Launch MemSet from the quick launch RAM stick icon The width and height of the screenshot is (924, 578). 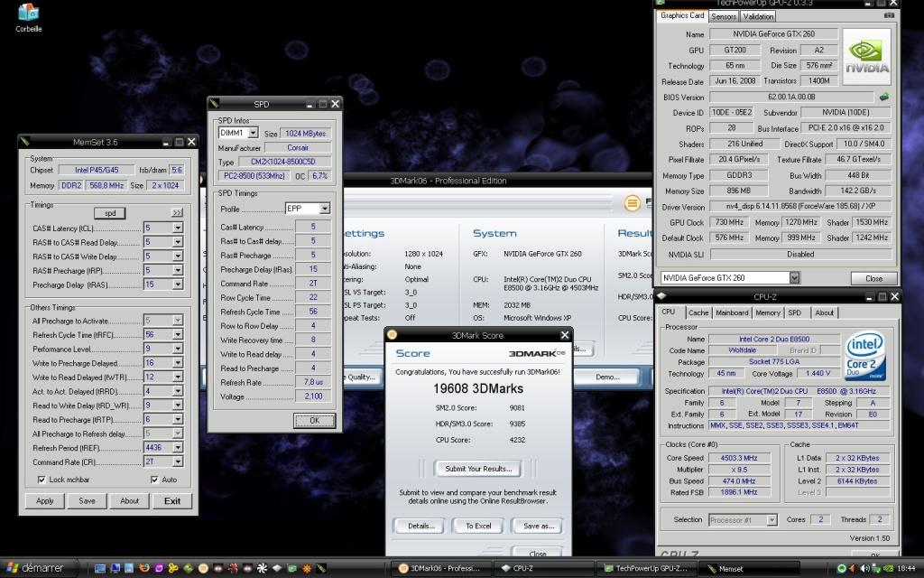point(321,569)
